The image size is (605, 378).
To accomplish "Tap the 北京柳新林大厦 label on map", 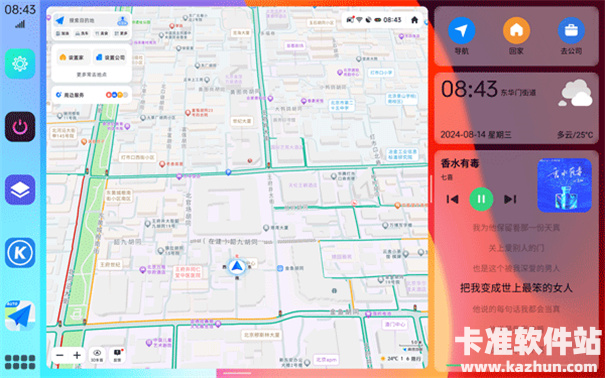I will click(x=262, y=335).
